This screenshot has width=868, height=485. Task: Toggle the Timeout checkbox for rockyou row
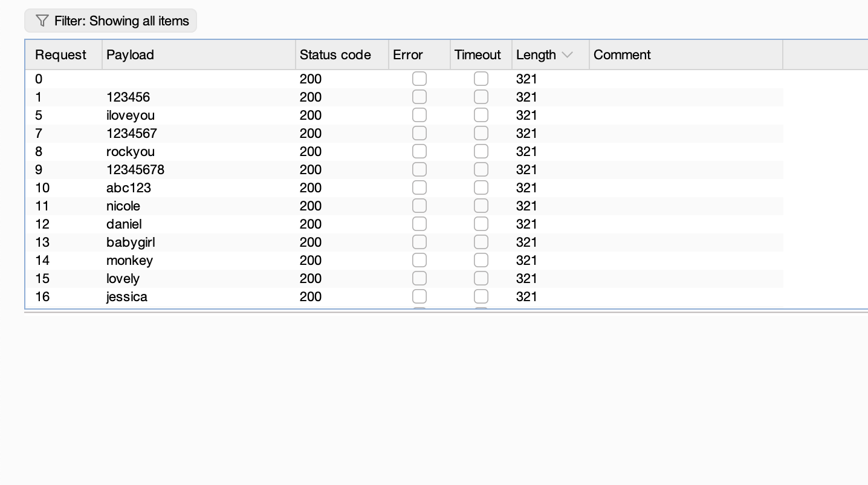pos(481,151)
